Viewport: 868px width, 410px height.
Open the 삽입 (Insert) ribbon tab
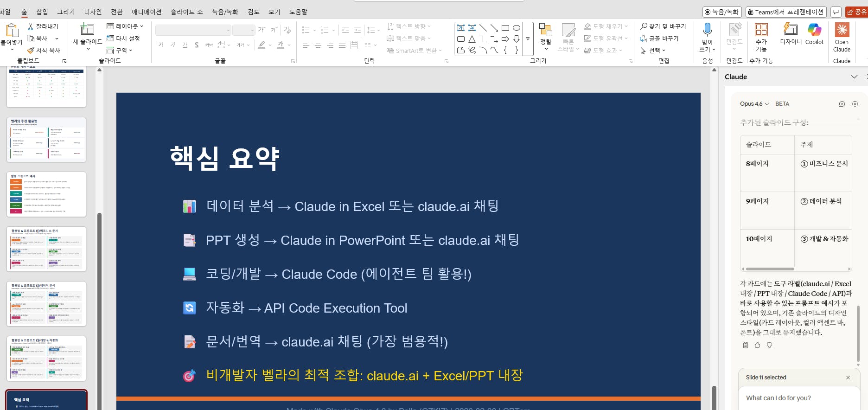(42, 12)
